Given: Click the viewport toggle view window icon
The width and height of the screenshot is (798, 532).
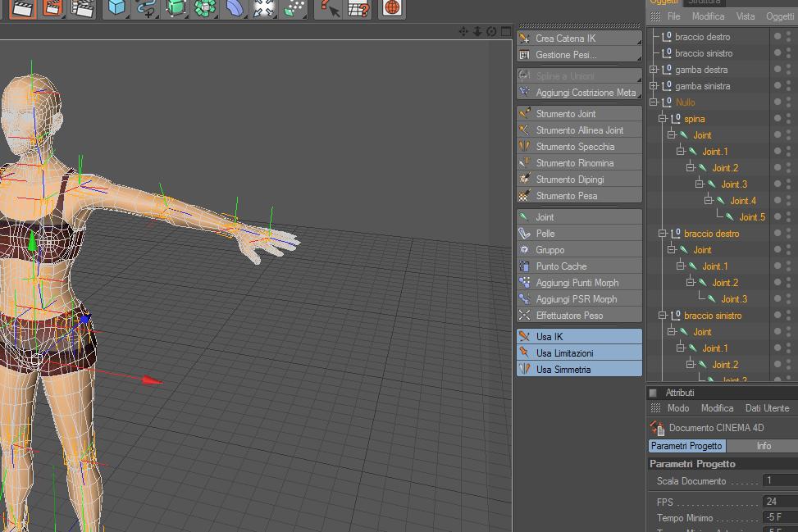Looking at the screenshot, I should pos(506,31).
